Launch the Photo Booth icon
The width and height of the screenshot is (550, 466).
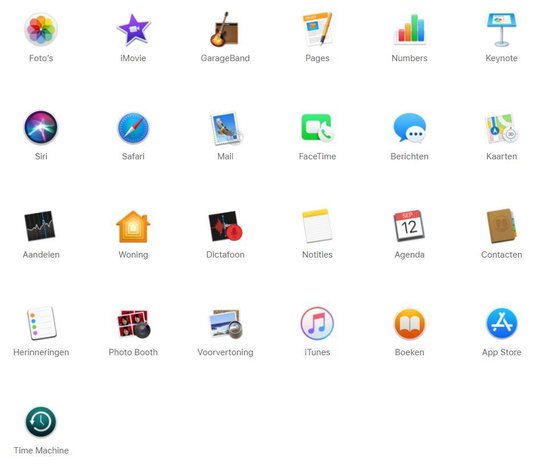pos(134,324)
